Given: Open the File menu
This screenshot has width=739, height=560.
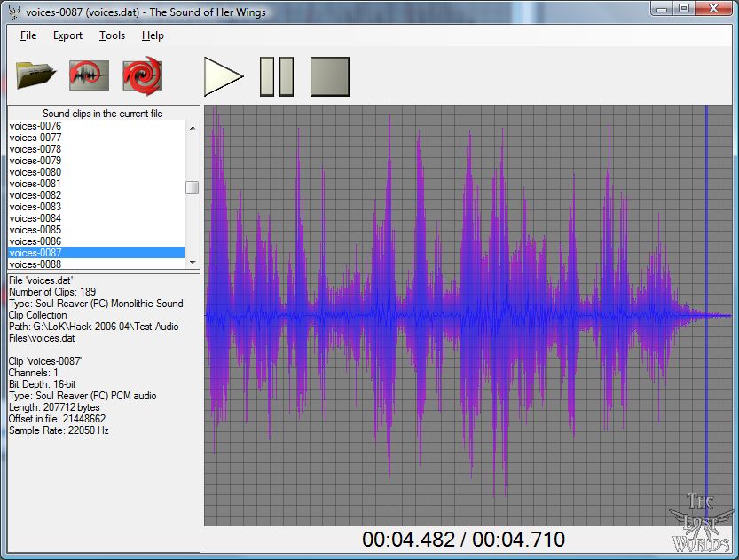Looking at the screenshot, I should (28, 35).
